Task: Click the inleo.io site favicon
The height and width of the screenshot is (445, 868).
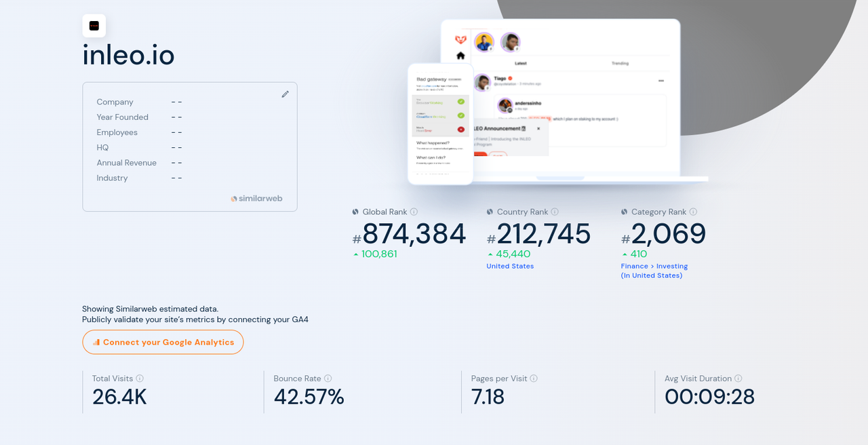Action: (x=94, y=26)
